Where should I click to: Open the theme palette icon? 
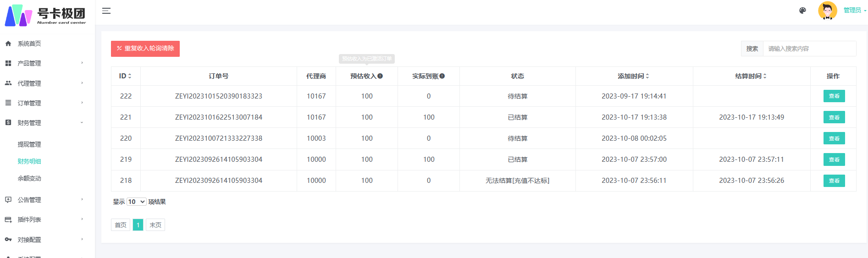[802, 11]
